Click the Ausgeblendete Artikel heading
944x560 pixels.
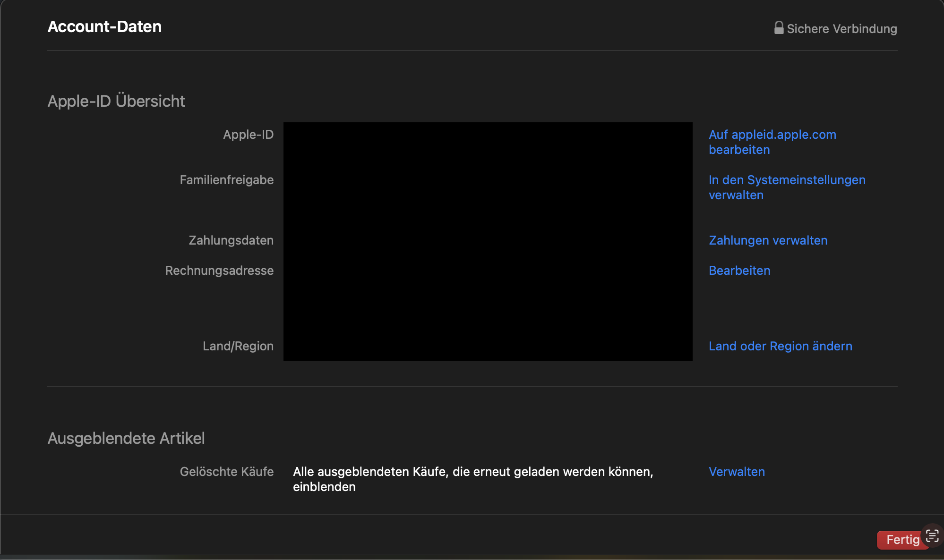[126, 438]
